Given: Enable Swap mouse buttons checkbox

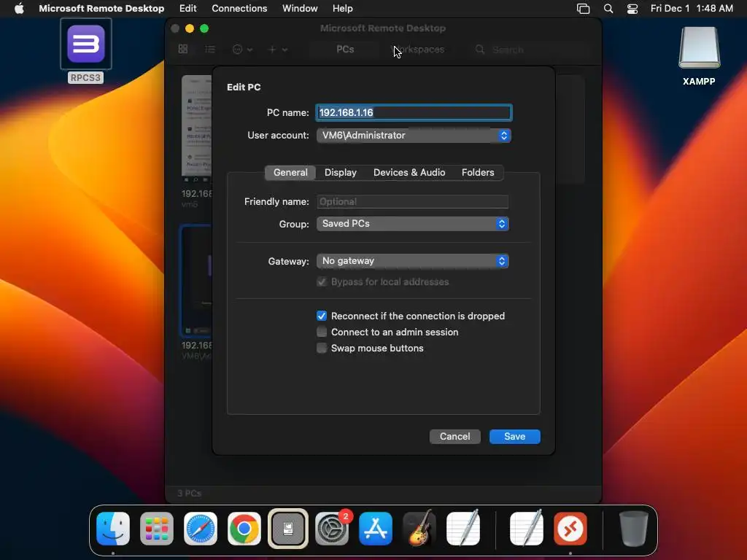Looking at the screenshot, I should coord(322,348).
